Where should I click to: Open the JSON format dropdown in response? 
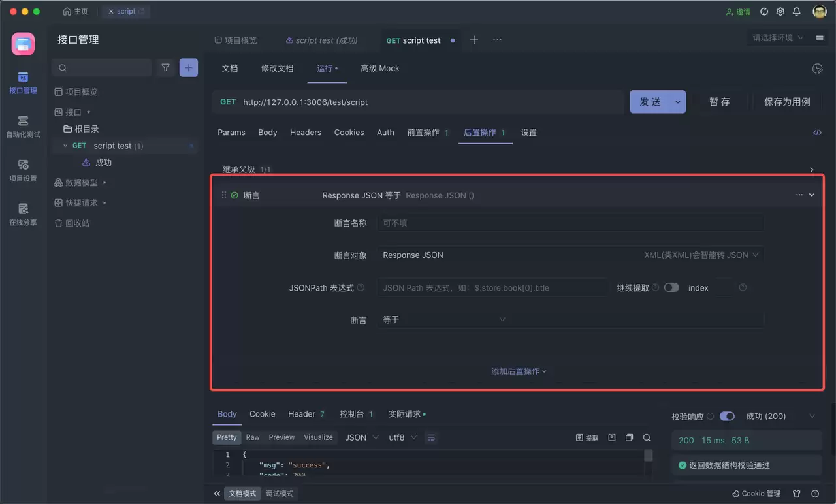pos(361,437)
